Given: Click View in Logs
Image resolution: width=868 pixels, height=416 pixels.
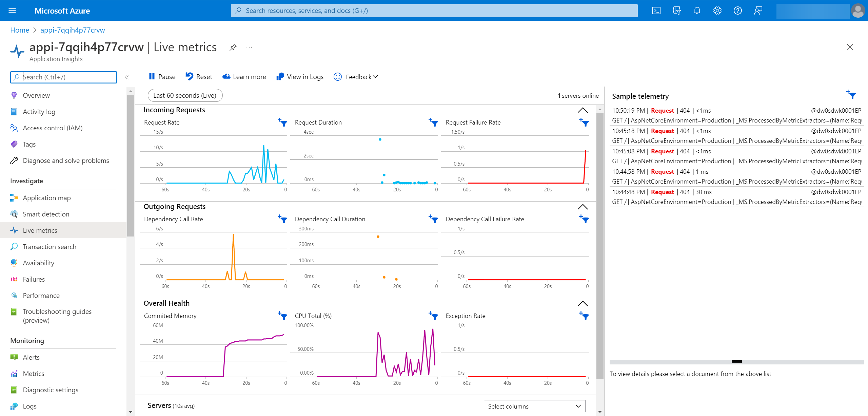Looking at the screenshot, I should click(x=300, y=77).
